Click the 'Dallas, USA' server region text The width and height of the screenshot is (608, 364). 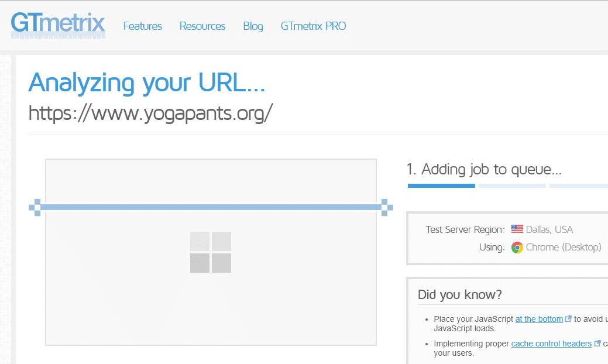pyautogui.click(x=549, y=229)
